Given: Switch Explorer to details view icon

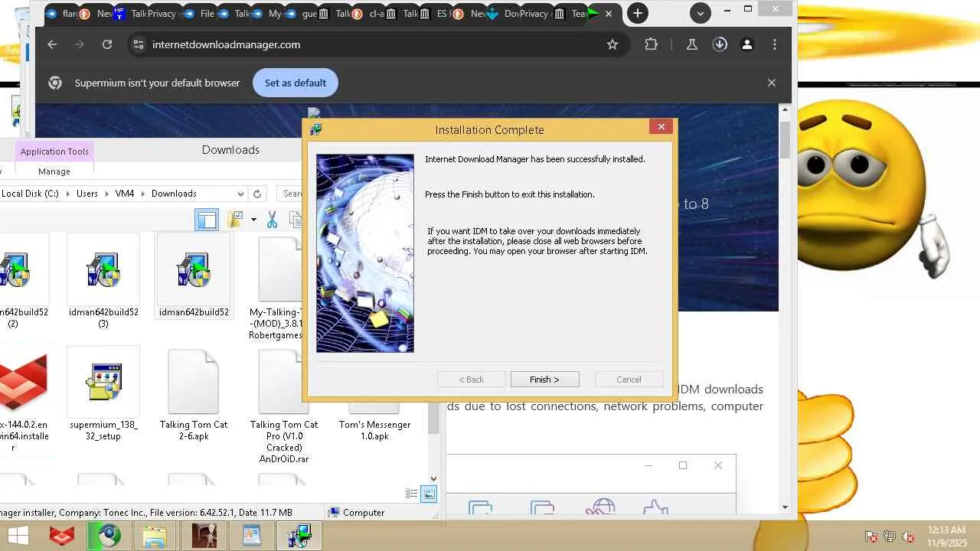Looking at the screenshot, I should pos(412,494).
